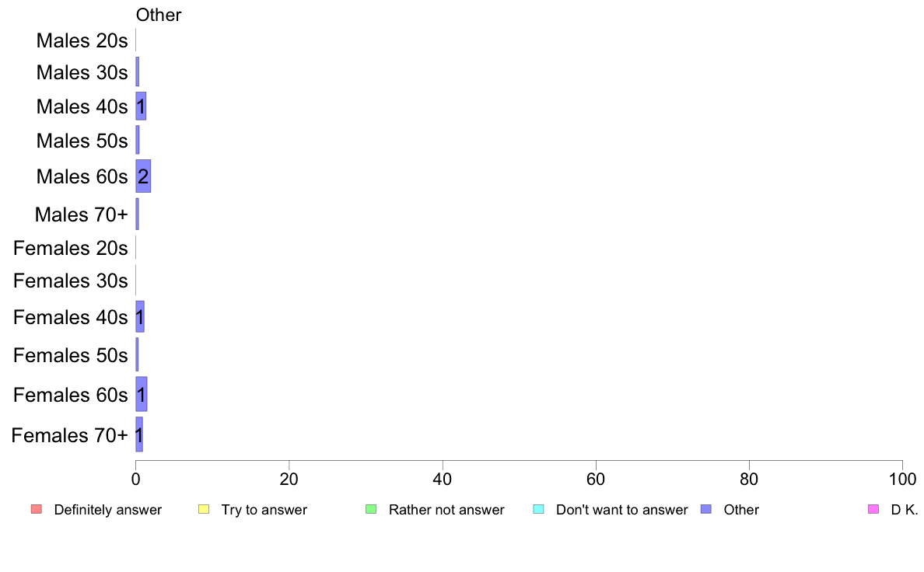Click the Other chart title
Image resolution: width=924 pixels, height=572 pixels.
coord(159,15)
